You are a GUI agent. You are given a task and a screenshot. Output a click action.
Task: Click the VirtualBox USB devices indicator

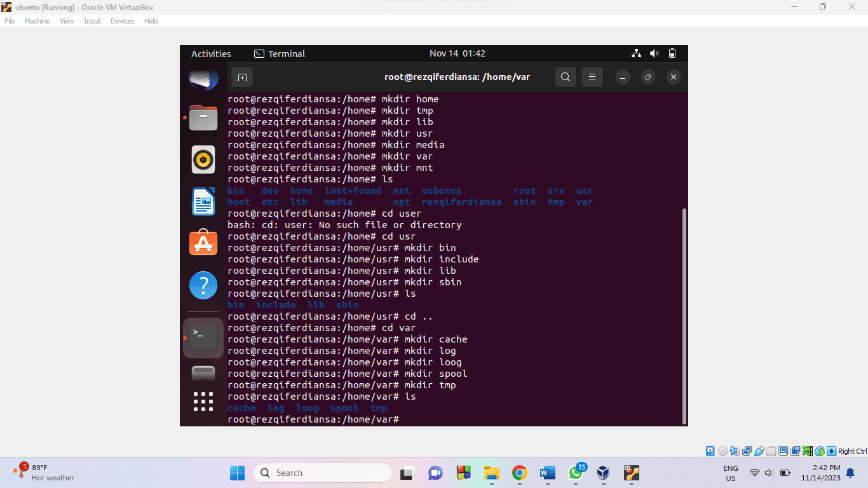(x=759, y=451)
